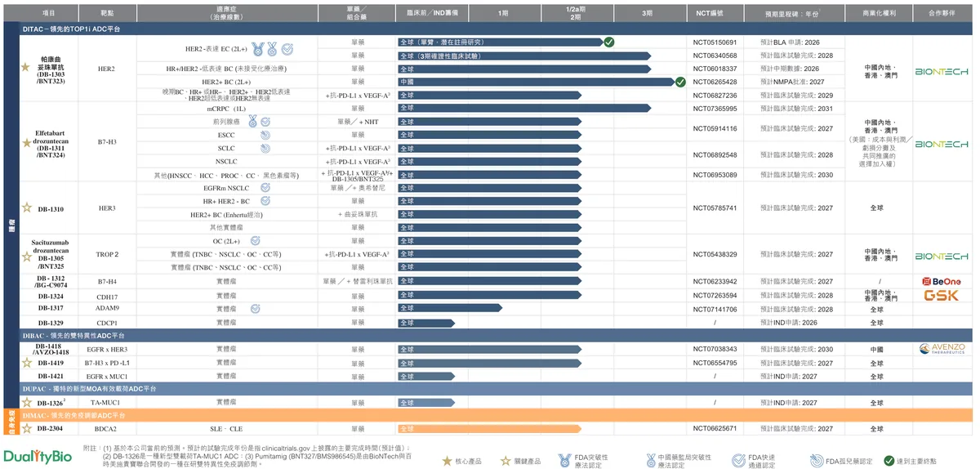Click the check badge in the DB-1317 ADAM9 row
This screenshot has width=980, height=469.
pyautogui.click(x=256, y=309)
